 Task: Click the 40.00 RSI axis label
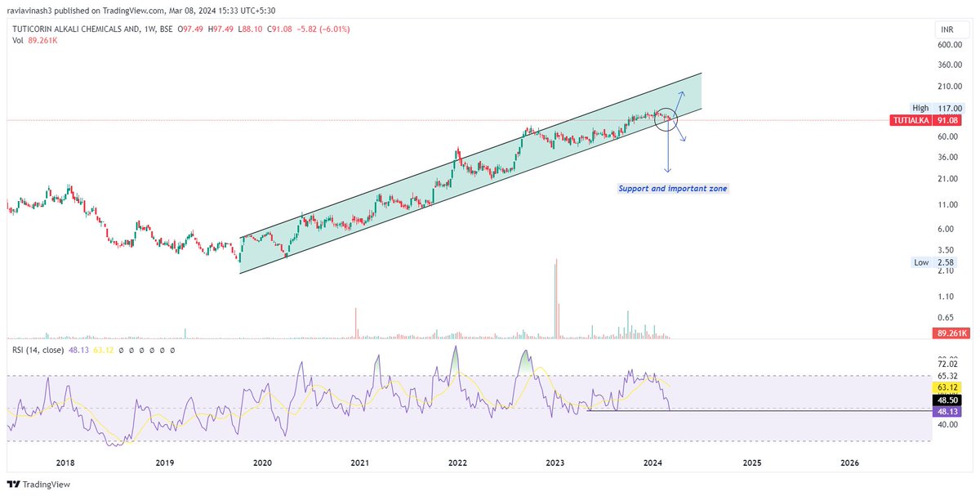[x=949, y=425]
